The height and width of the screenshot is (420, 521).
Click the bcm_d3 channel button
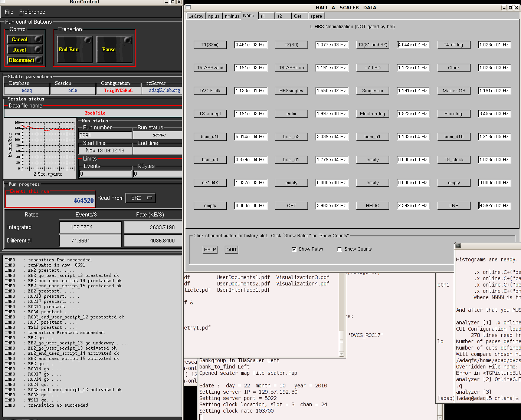(210, 160)
